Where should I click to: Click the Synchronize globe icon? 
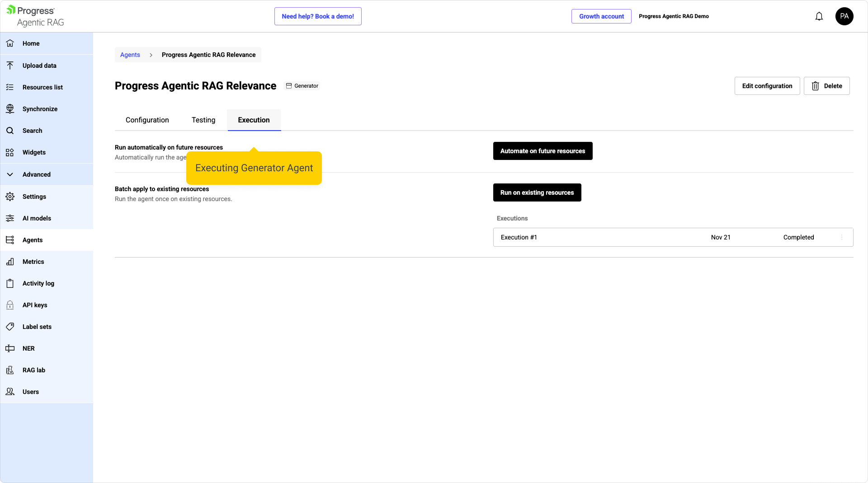point(10,109)
